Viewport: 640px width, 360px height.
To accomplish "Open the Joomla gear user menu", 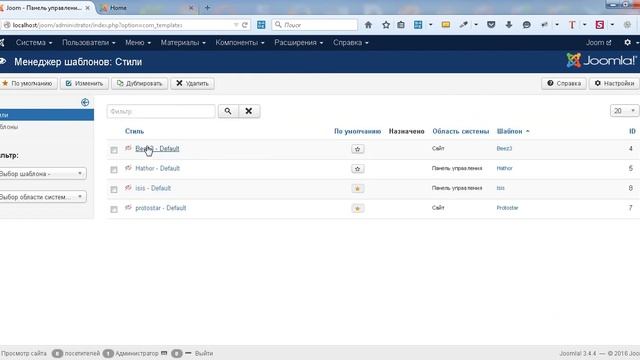I will pos(630,42).
